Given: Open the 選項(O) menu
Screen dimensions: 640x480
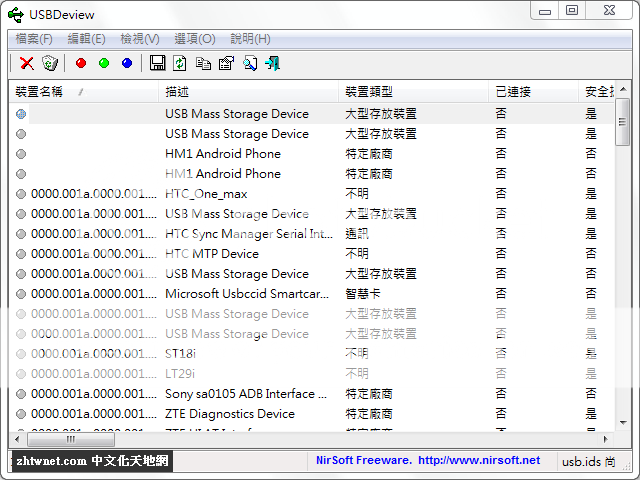Looking at the screenshot, I should [195, 39].
